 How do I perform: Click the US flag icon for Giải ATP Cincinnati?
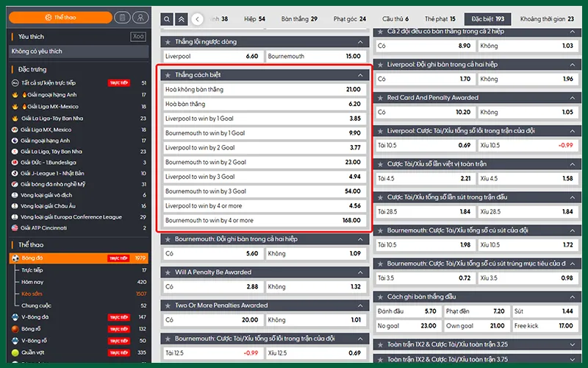tap(15, 228)
